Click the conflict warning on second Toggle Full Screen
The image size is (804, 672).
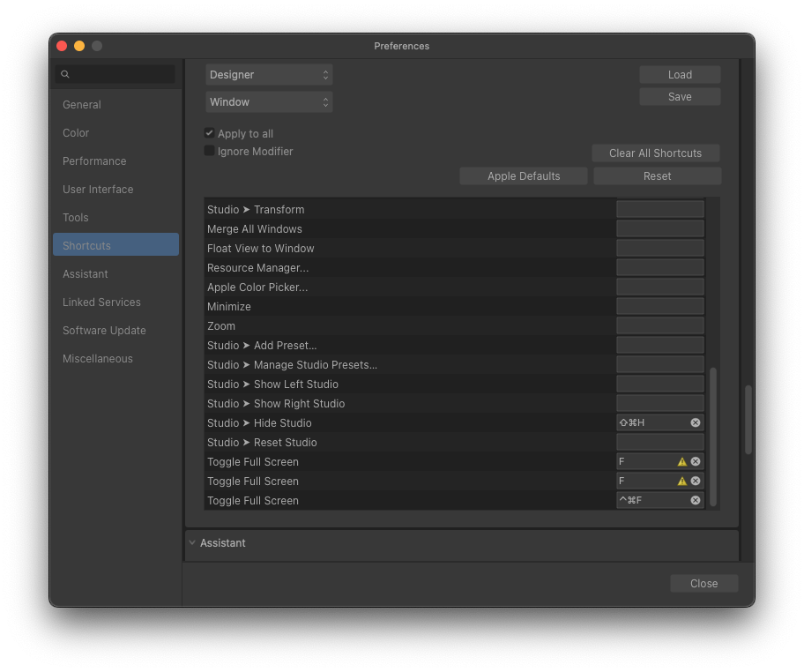[x=681, y=480]
